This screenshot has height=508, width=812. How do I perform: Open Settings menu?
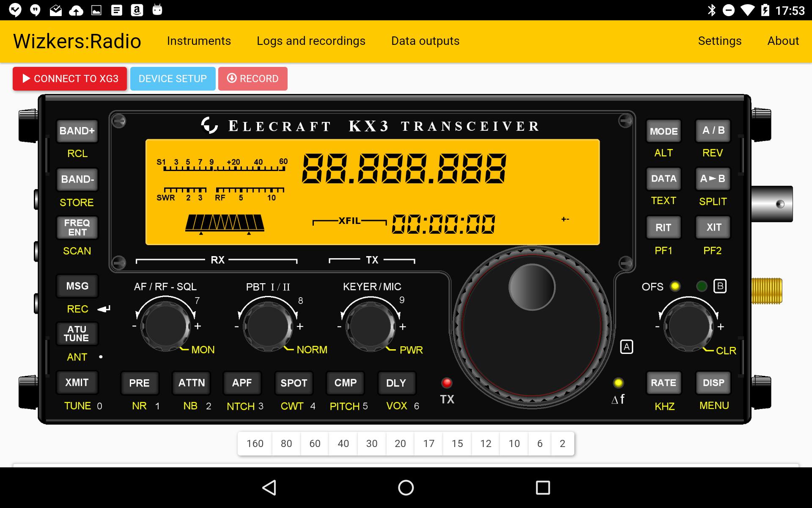tap(719, 41)
